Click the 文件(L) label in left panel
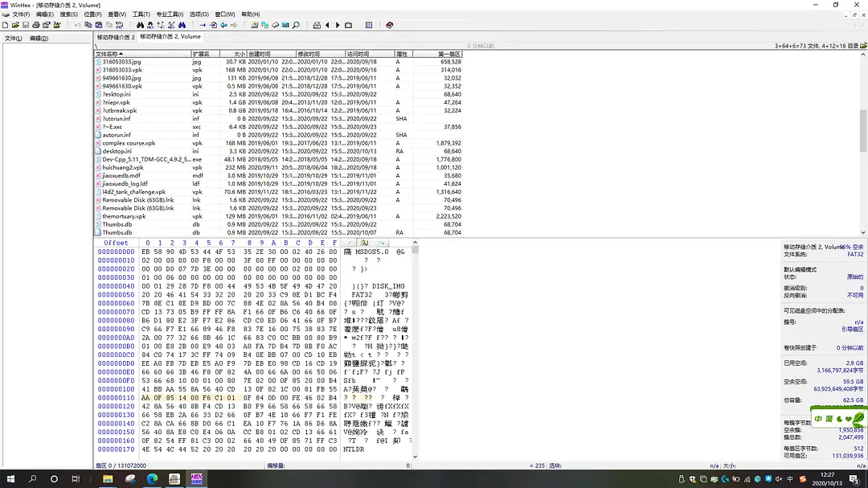The height and width of the screenshot is (488, 868). point(13,38)
